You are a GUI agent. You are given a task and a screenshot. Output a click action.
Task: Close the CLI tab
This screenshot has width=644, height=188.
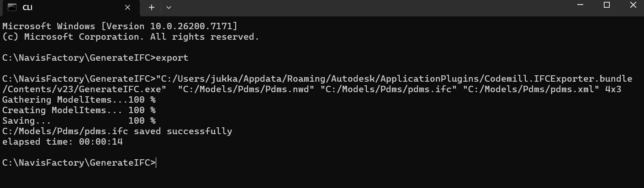(x=128, y=7)
